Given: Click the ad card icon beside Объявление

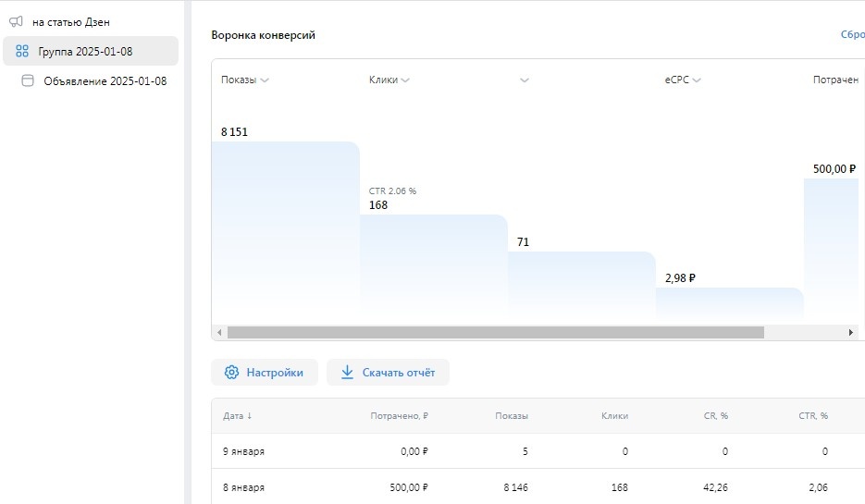Looking at the screenshot, I should point(28,80).
